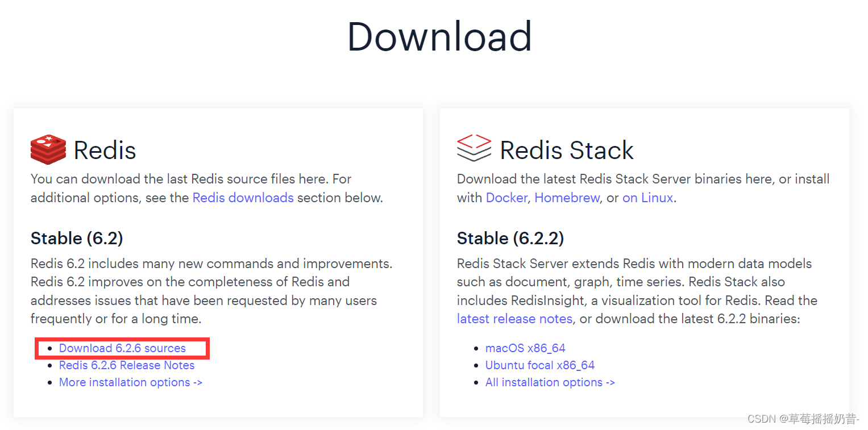Screen dimensions: 868x430
Task: View the latest release notes
Action: tap(514, 319)
